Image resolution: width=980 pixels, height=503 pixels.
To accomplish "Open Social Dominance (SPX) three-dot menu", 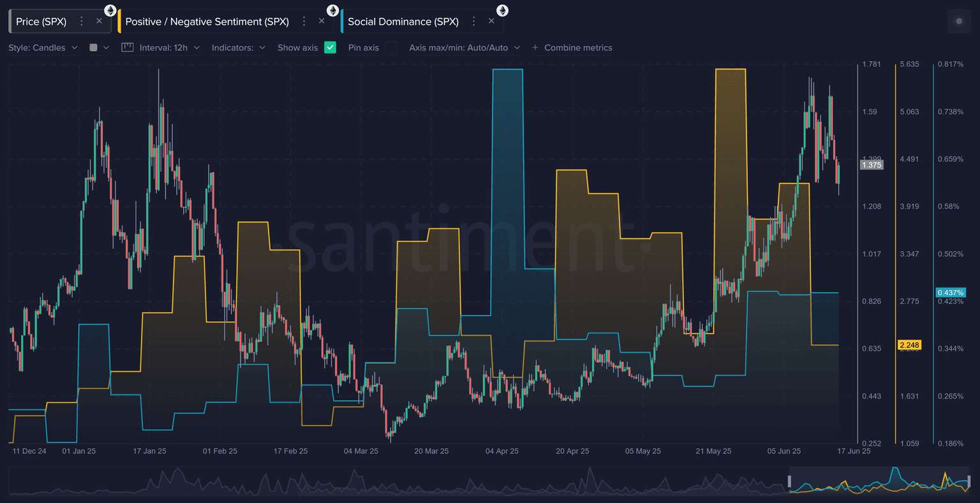I will pos(474,22).
